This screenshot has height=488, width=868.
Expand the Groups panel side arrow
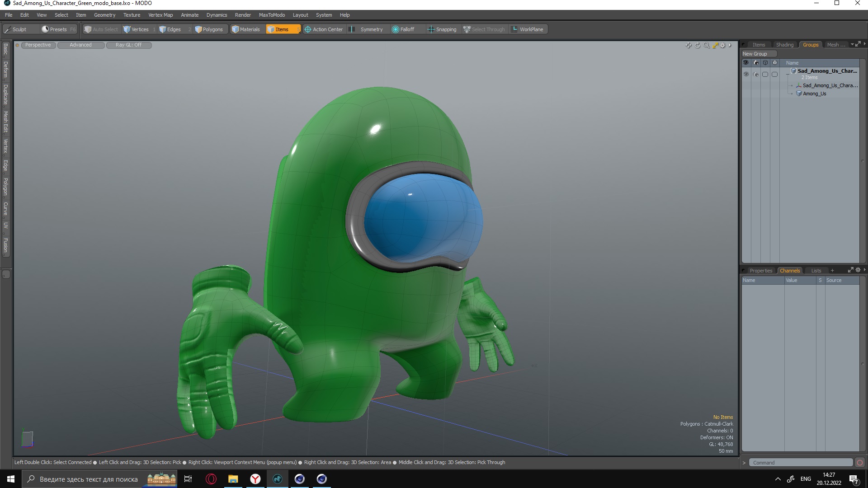click(864, 44)
